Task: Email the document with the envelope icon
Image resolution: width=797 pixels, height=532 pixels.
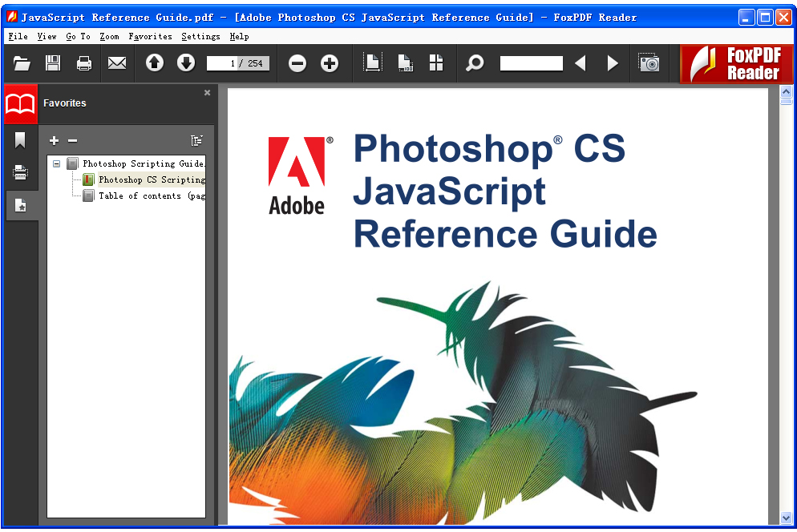Action: (117, 63)
